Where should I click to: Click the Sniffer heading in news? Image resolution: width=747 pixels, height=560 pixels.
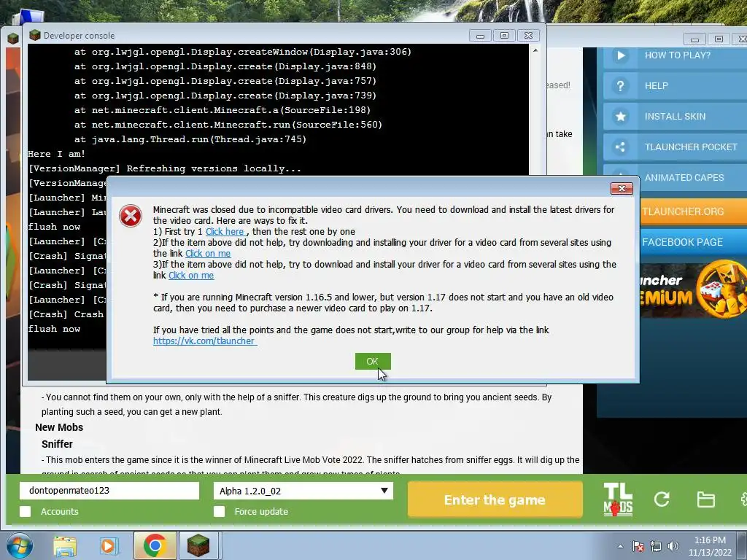pyautogui.click(x=57, y=444)
